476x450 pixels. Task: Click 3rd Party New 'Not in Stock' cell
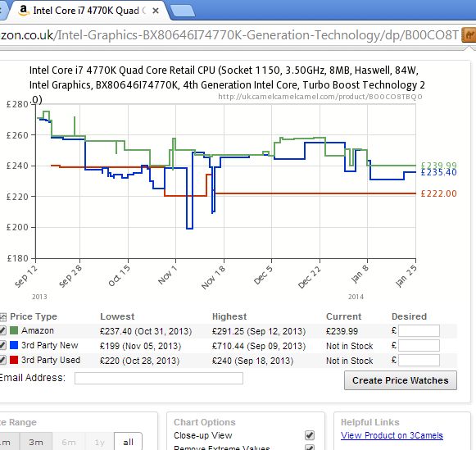pyautogui.click(x=349, y=346)
